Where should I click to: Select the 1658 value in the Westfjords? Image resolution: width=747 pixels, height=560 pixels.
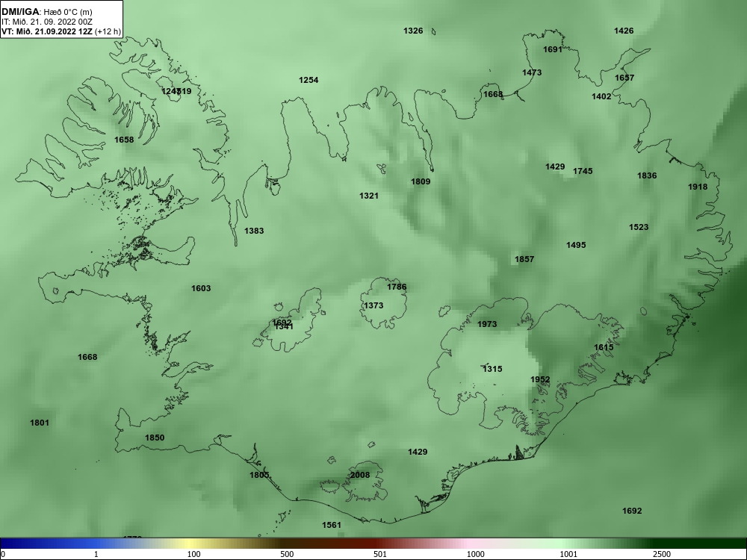tap(124, 140)
